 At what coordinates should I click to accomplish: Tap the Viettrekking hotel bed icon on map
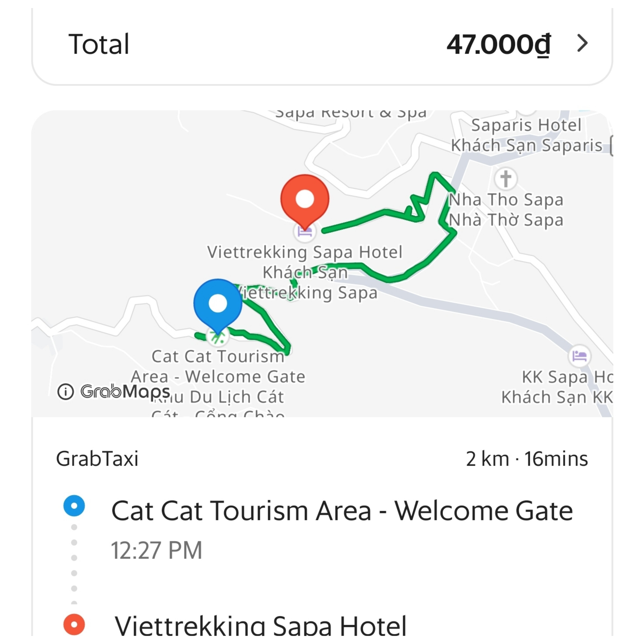(304, 232)
